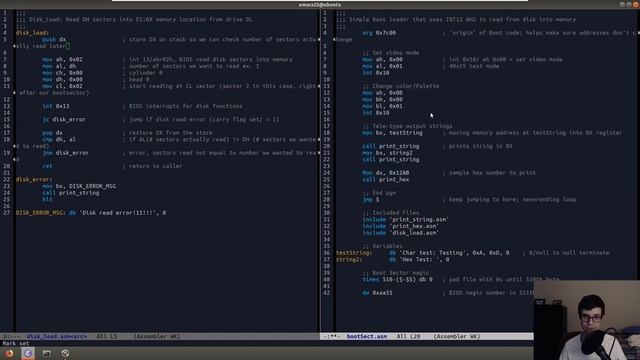Click the disk_load.asm<src> buffer name in mode line
This screenshot has height=360, width=640.
tap(57, 337)
